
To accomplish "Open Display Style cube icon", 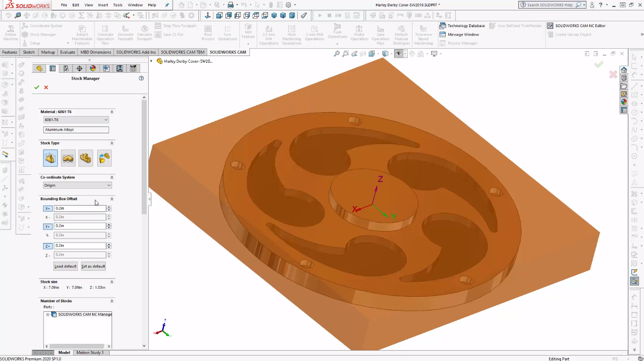I will click(385, 54).
